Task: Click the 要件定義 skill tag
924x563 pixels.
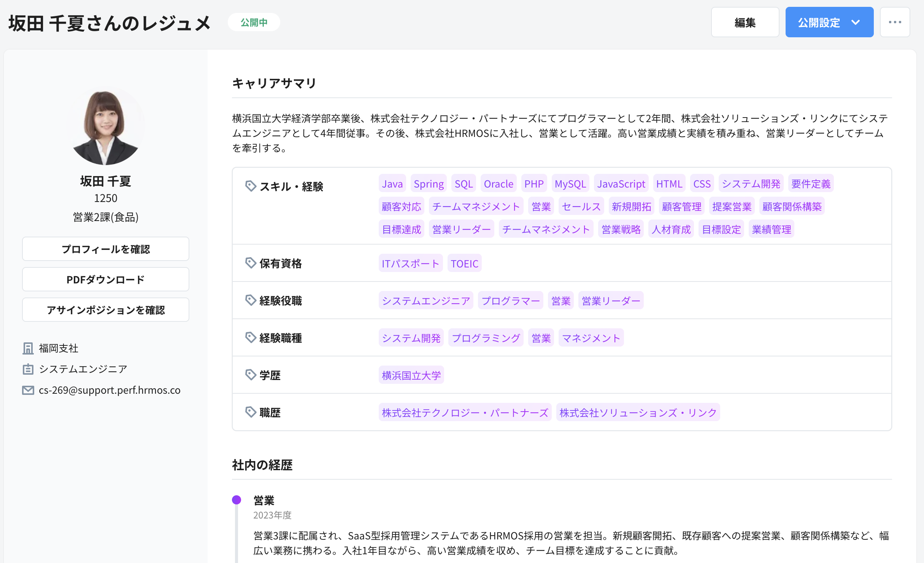Action: click(x=811, y=184)
